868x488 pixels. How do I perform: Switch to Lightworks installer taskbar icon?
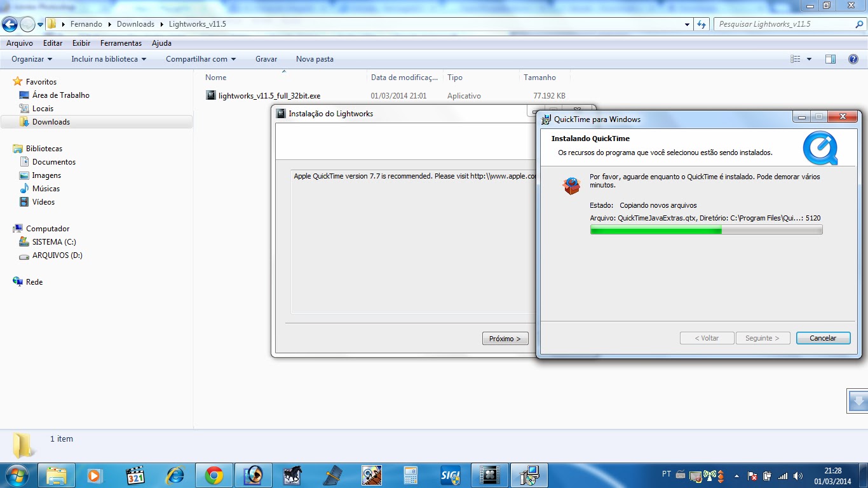pos(490,475)
